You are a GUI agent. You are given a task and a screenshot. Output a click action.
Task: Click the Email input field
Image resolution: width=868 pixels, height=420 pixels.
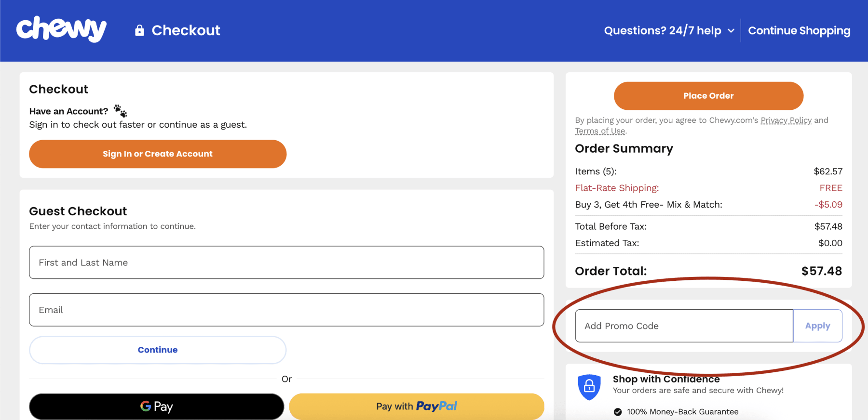286,310
